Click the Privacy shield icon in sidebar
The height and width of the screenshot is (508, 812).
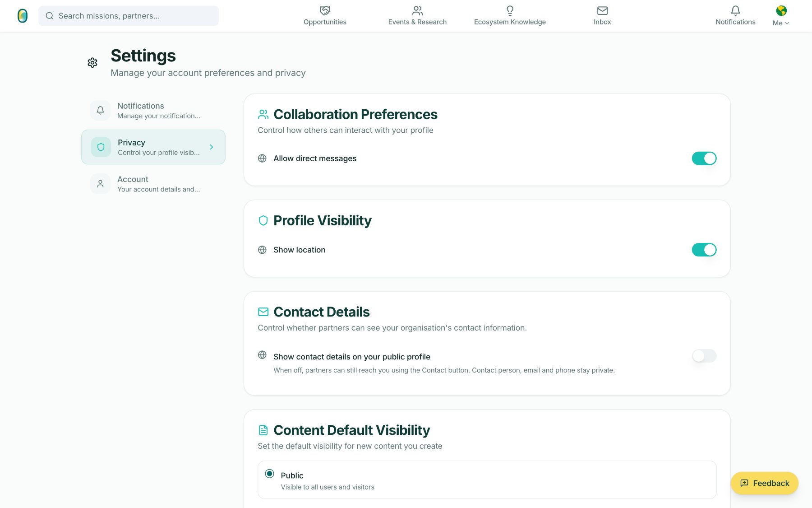101,147
